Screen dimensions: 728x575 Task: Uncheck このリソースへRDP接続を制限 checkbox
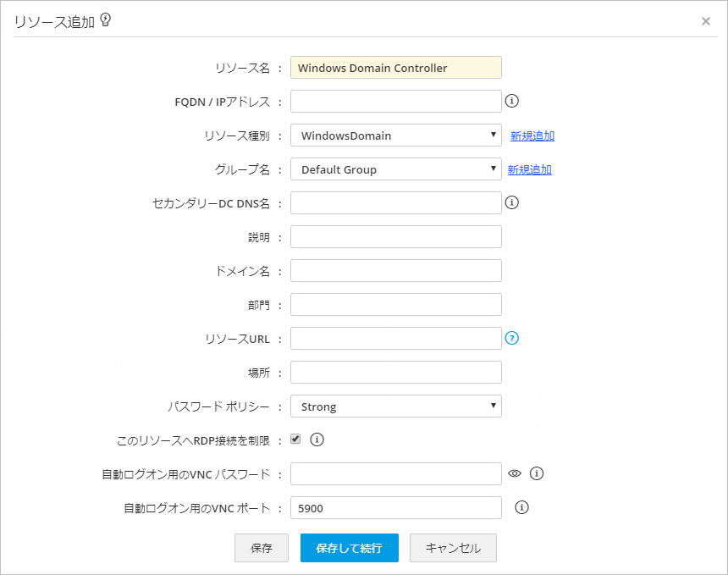pyautogui.click(x=295, y=440)
